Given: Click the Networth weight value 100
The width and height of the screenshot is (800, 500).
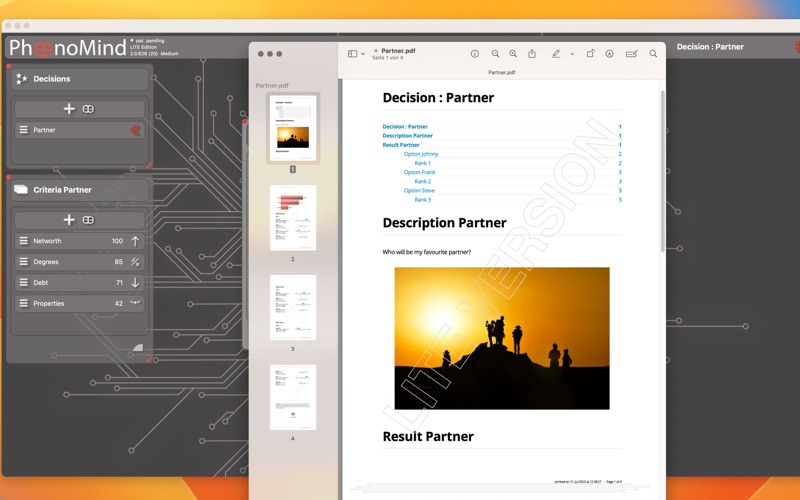Looking at the screenshot, I should (117, 241).
